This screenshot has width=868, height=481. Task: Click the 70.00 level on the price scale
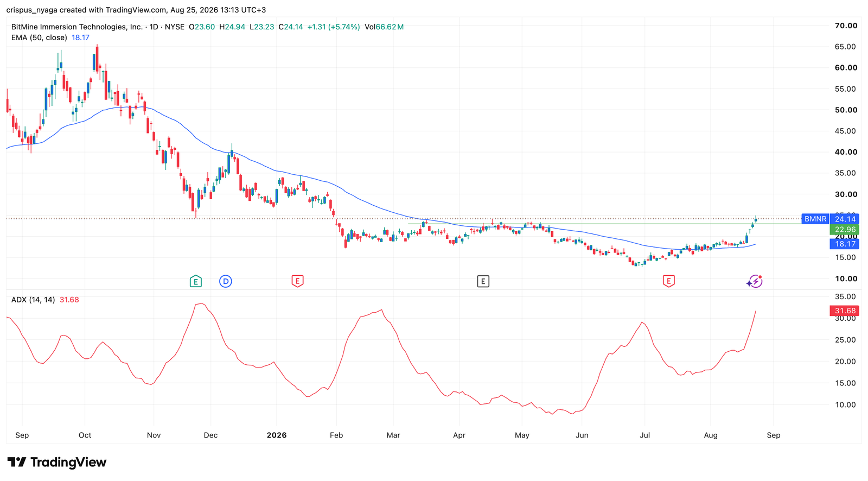pos(846,26)
